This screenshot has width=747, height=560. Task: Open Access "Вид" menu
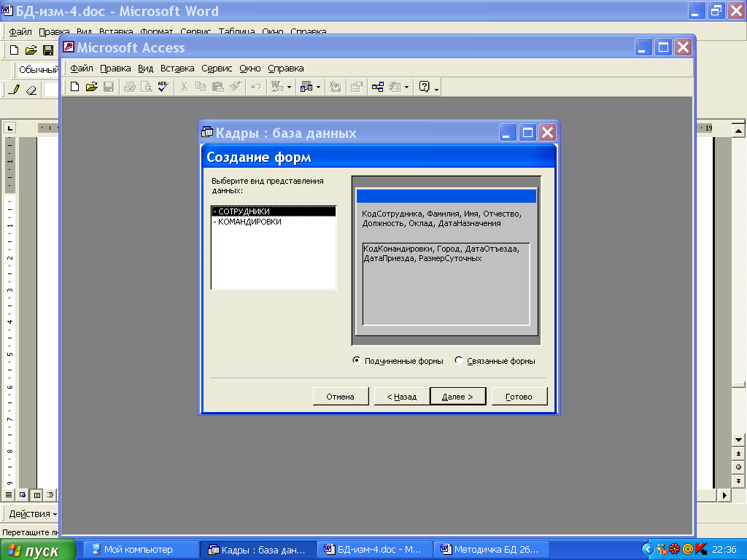[x=146, y=68]
